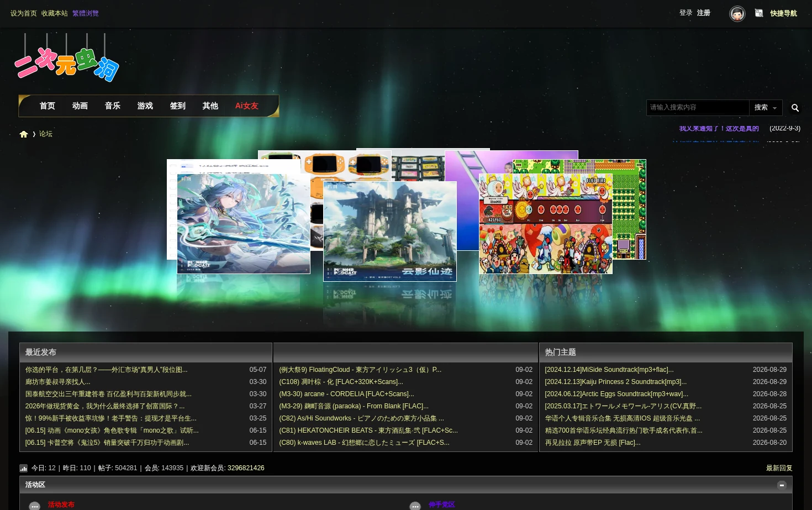The width and height of the screenshot is (812, 510).
Task: Open topic [2025.03.17]エトワールメモワール-アリス
Action: coord(623,406)
